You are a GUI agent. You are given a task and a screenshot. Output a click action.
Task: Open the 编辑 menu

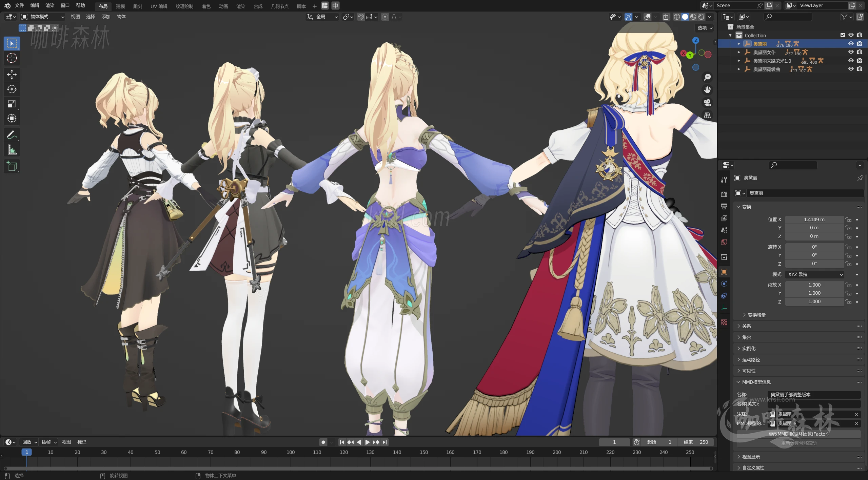[x=35, y=5]
